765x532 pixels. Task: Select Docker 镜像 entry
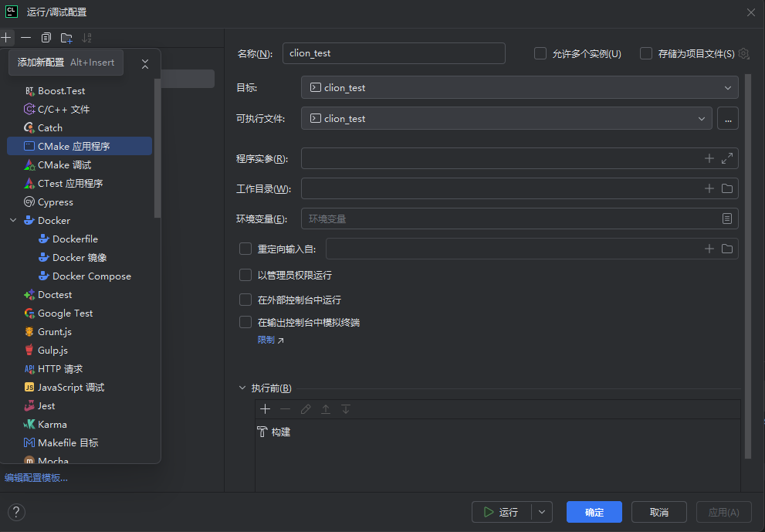click(x=80, y=258)
